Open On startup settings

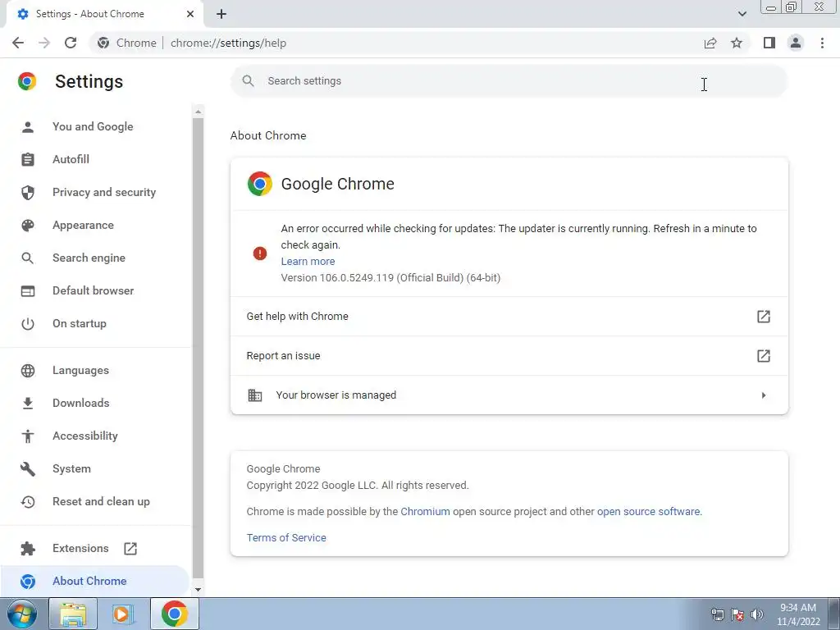tap(80, 323)
